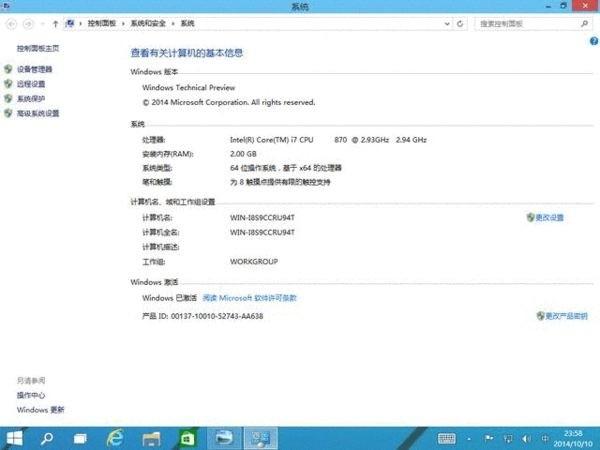
Task: Click the shield icon beside 更改产品密钥
Action: (540, 316)
